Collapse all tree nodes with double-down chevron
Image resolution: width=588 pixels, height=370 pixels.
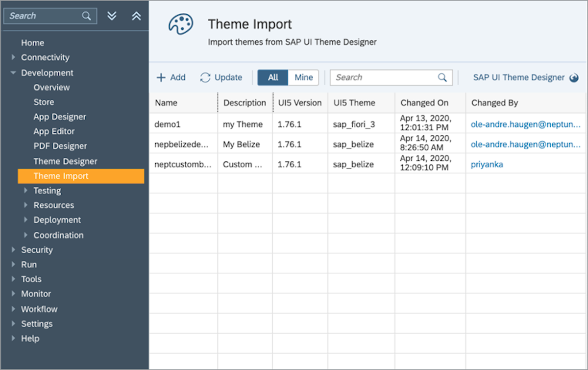(112, 16)
